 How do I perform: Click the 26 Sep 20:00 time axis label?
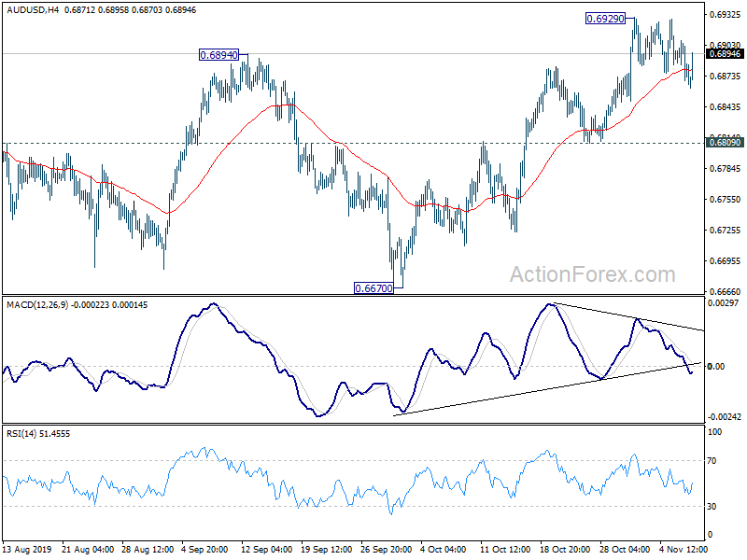coord(386,549)
